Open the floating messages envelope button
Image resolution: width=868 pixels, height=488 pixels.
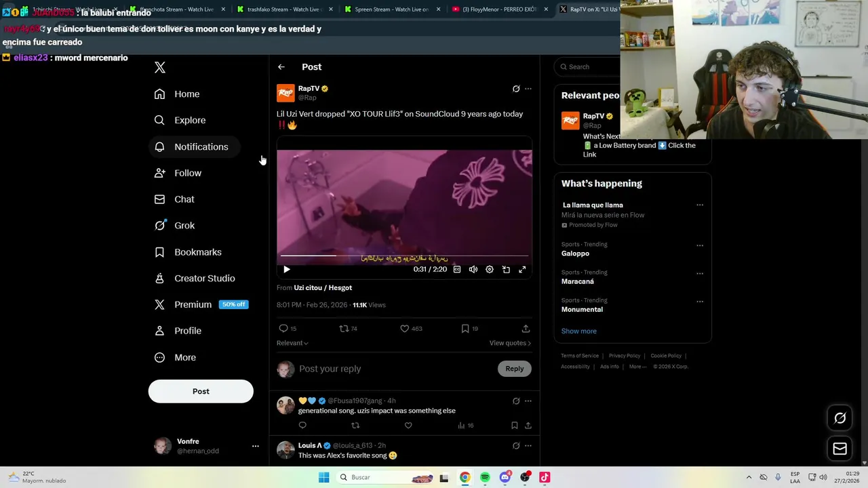[x=840, y=449]
